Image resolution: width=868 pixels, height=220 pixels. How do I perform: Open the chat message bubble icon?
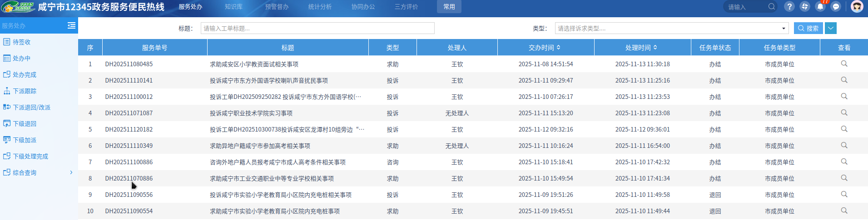click(836, 7)
